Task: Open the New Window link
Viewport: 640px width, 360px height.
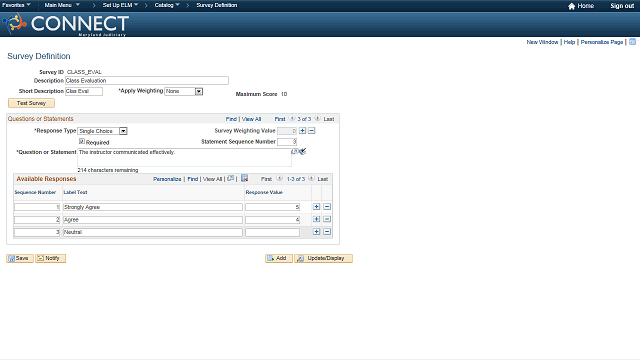Action: click(542, 42)
